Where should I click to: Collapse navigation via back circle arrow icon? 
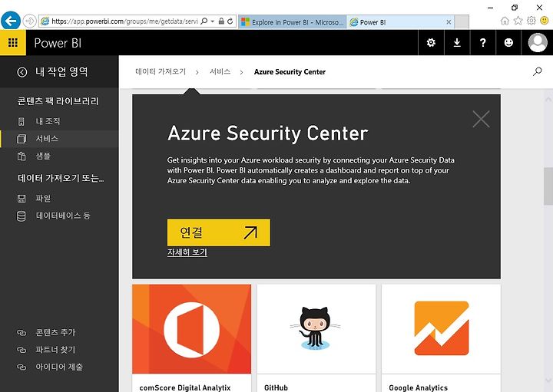(22, 72)
